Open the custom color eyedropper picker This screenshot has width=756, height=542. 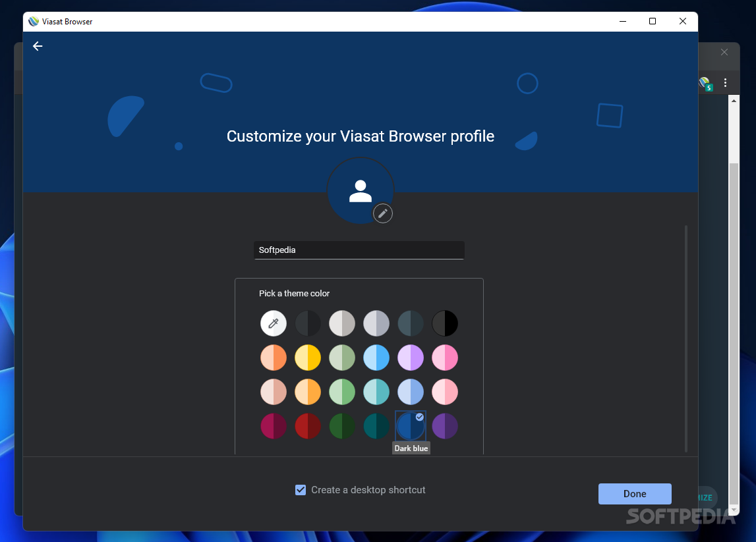[x=274, y=323]
